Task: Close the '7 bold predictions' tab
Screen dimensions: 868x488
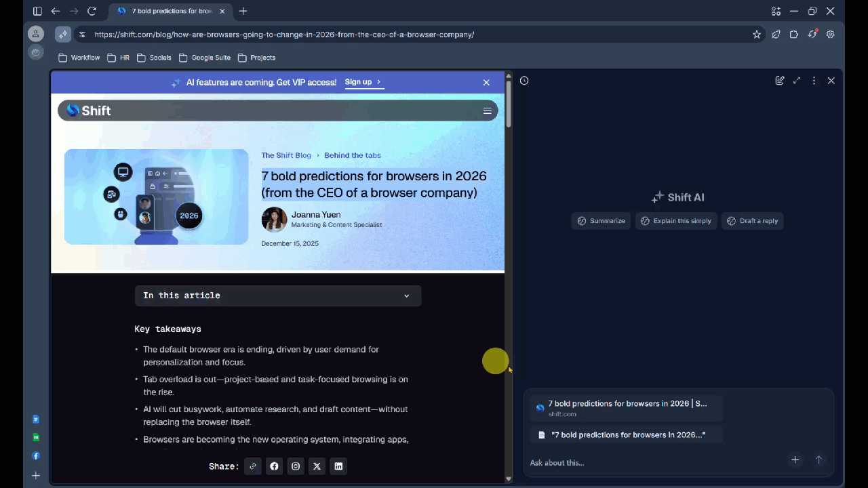Action: pyautogui.click(x=222, y=11)
